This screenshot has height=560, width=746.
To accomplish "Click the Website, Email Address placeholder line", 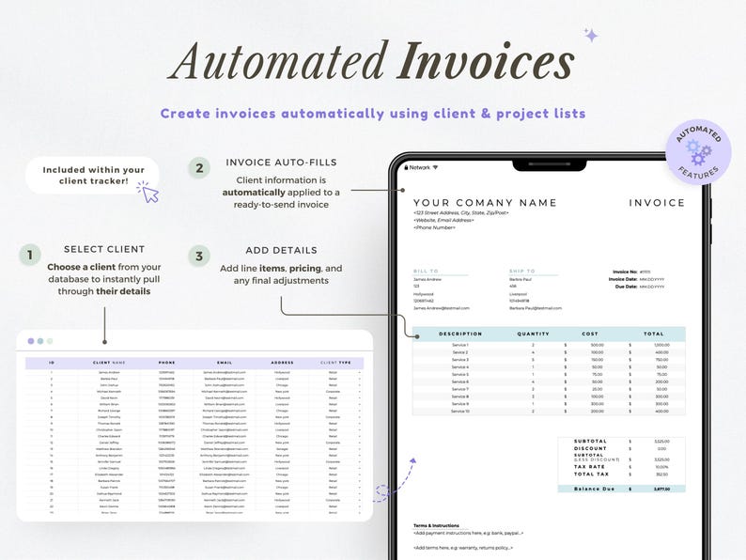I will click(x=443, y=220).
